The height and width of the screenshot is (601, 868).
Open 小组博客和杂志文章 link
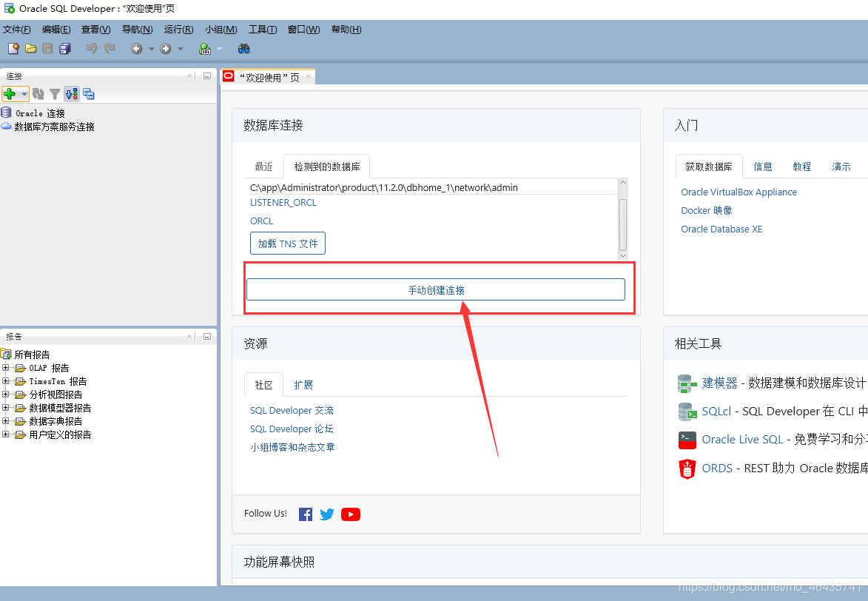click(292, 447)
